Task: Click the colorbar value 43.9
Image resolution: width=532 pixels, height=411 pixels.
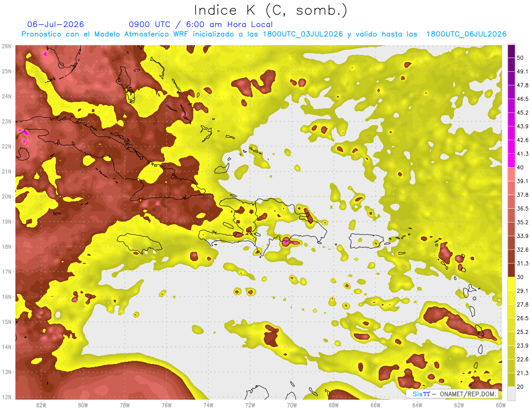Action: pos(523,126)
